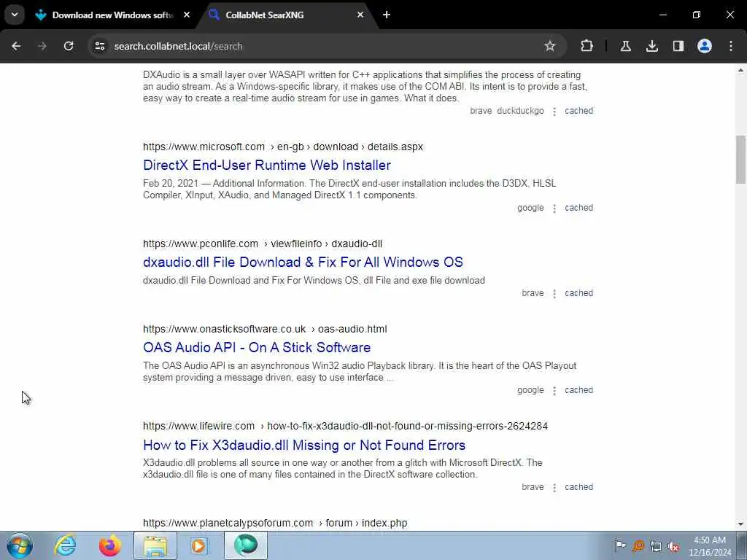
Task: Launch Firefox from taskbar
Action: 110,545
